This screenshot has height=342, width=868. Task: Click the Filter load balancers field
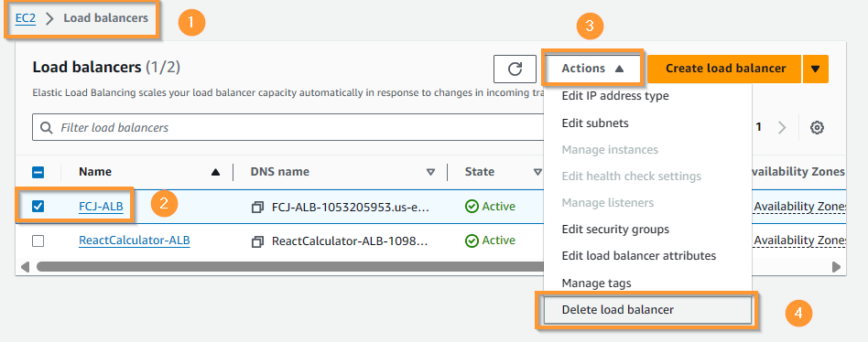click(x=288, y=128)
